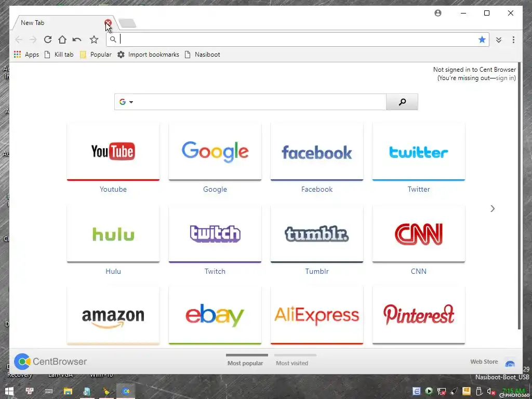Click the page vertical scrollbar
532x399 pixels.
click(x=520, y=196)
